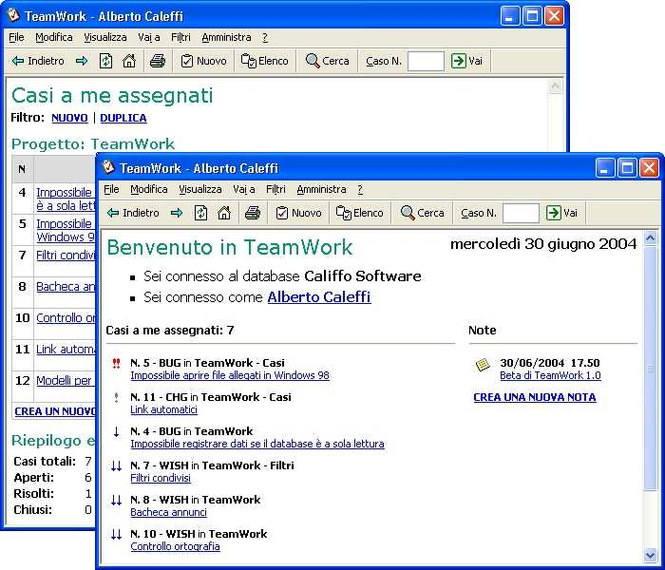Click forward arrow in back window toolbar
This screenshot has height=570, width=665.
click(82, 61)
